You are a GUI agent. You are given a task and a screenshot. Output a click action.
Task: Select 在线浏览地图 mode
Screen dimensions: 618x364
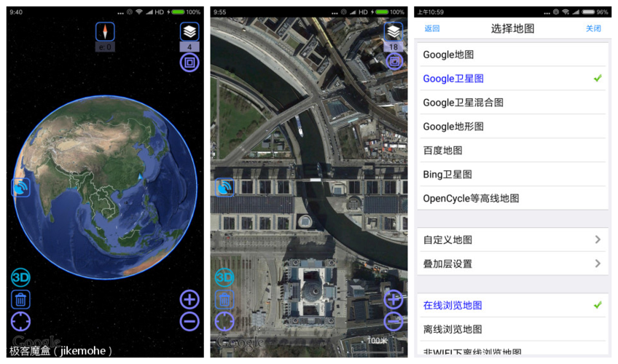pos(512,305)
